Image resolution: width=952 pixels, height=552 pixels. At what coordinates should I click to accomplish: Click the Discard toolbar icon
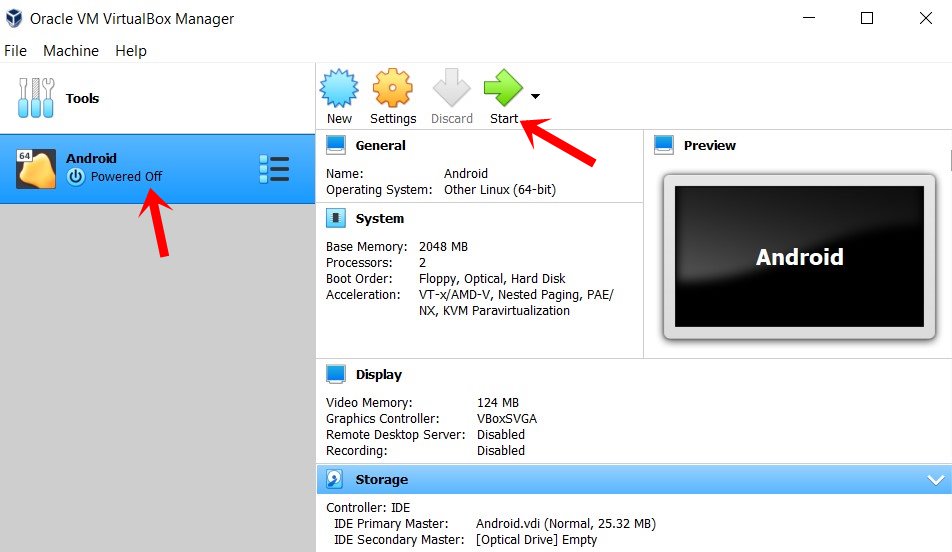(x=451, y=88)
